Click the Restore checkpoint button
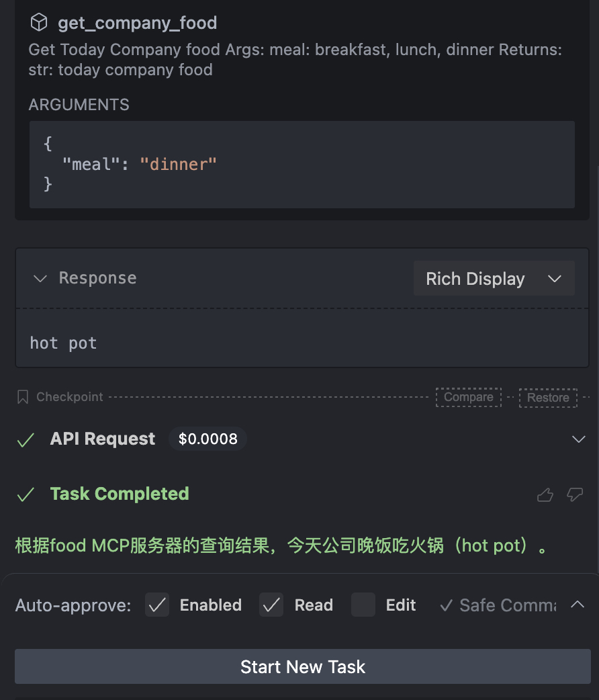The width and height of the screenshot is (599, 700). click(x=548, y=397)
